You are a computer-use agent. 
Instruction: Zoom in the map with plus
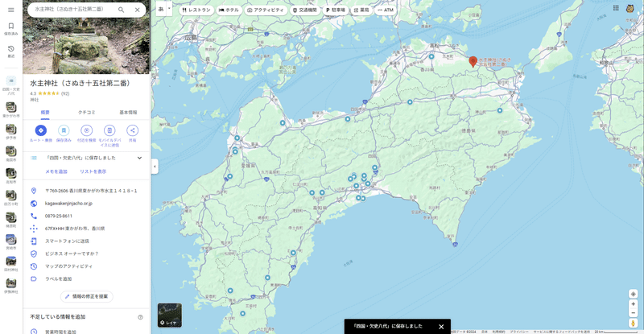(633, 304)
